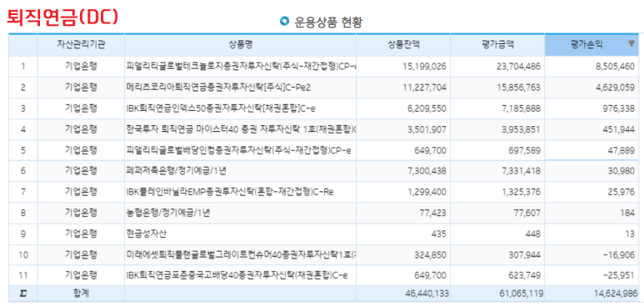Click 기업은행 in the 페퍼저축은행 row
Screen dimensions: 644x307
click(81, 171)
